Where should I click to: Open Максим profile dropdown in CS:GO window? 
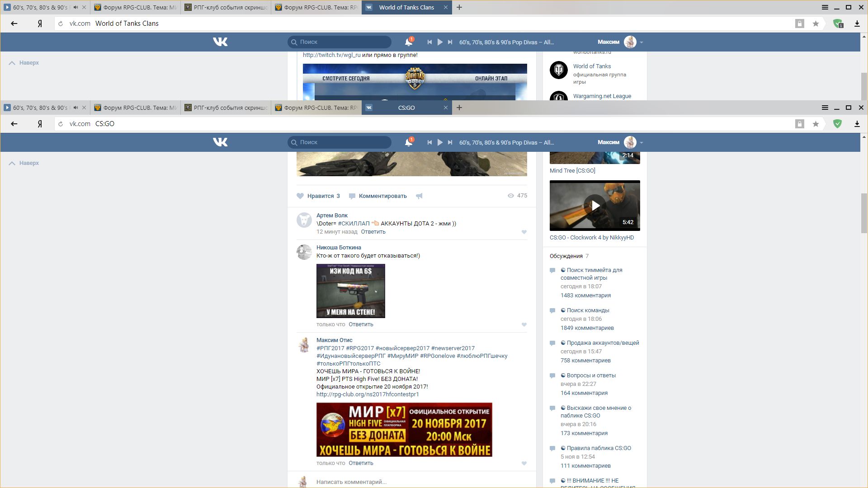click(x=620, y=142)
